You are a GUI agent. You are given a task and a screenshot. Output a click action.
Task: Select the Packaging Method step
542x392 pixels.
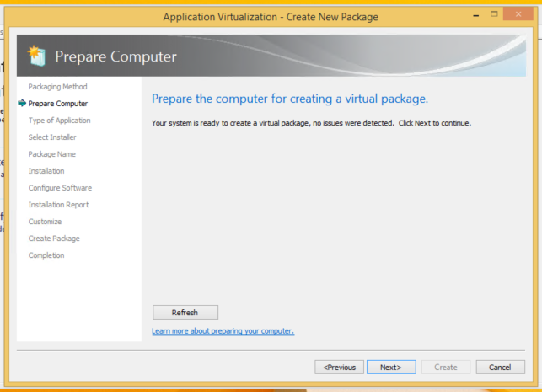pyautogui.click(x=57, y=87)
